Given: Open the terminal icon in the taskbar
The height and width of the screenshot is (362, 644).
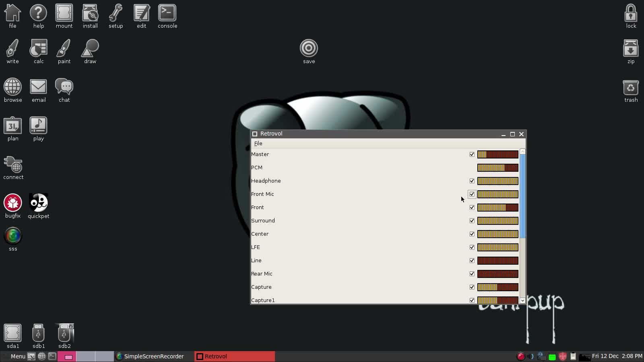Looking at the screenshot, I should [52, 356].
